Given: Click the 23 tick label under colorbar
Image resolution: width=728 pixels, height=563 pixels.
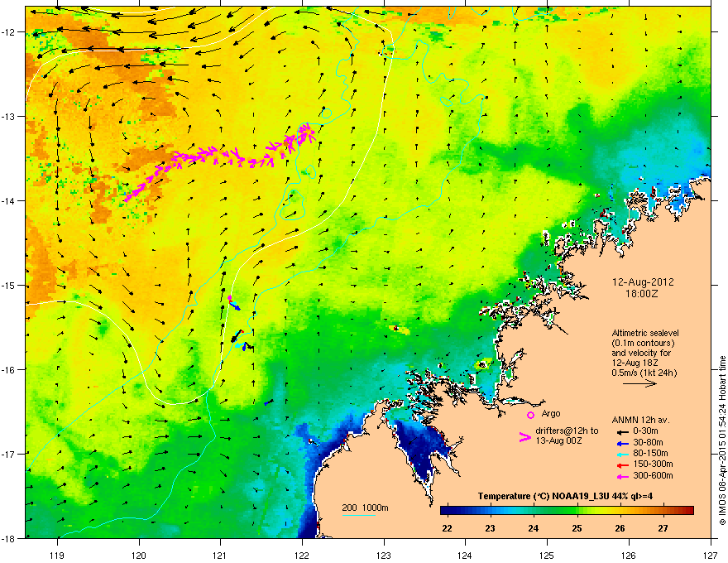Looking at the screenshot, I should 491,528.
